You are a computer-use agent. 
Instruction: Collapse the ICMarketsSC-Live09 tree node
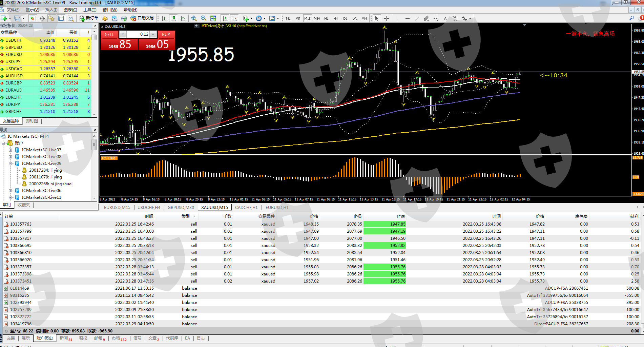coord(11,163)
